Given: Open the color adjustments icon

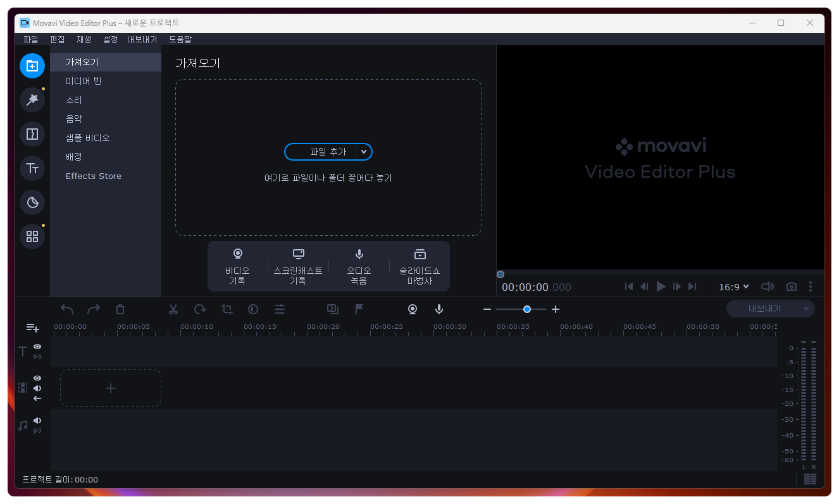Looking at the screenshot, I should coord(253,309).
